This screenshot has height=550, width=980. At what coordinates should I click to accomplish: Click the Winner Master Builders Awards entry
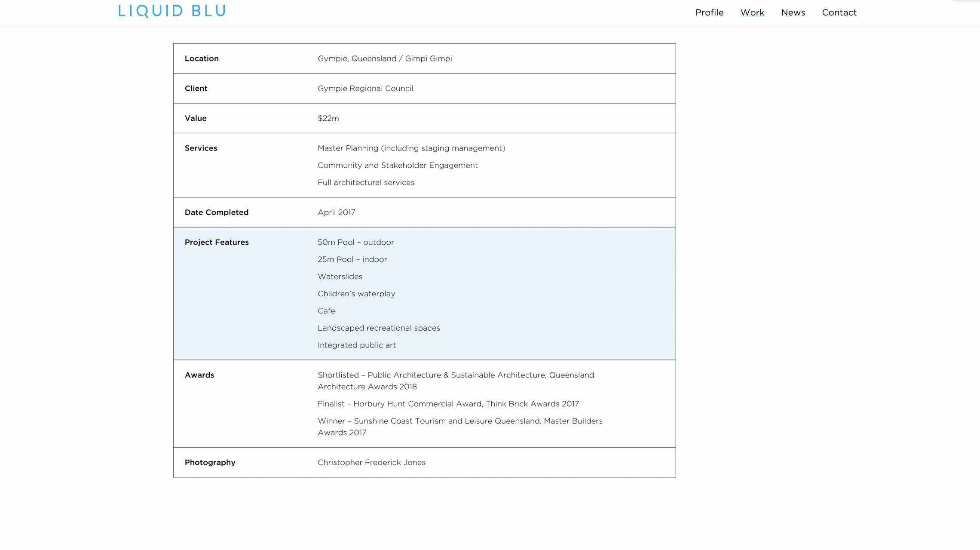click(x=460, y=427)
